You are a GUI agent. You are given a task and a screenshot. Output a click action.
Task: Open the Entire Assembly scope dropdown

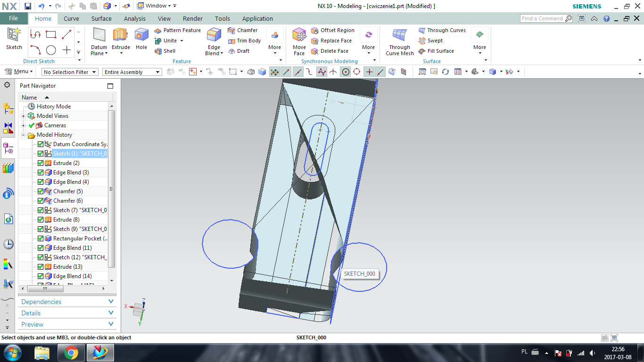click(x=132, y=72)
